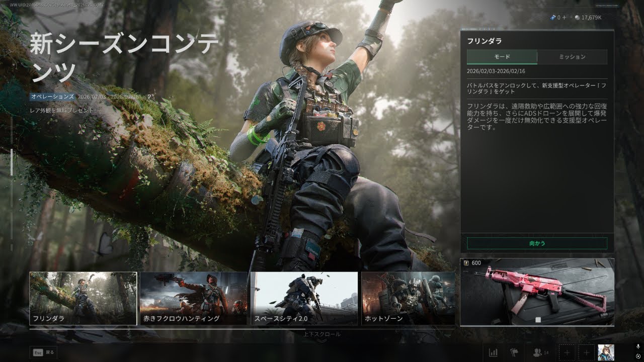Switch to the ミッション tab
This screenshot has height=362, width=644.
572,57
